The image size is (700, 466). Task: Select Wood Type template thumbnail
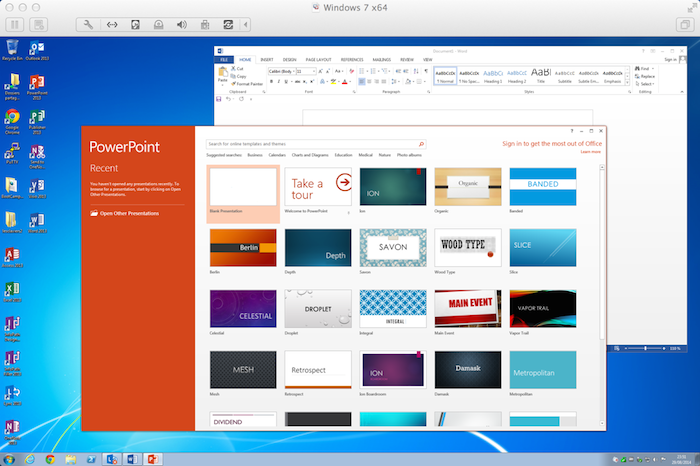[467, 247]
